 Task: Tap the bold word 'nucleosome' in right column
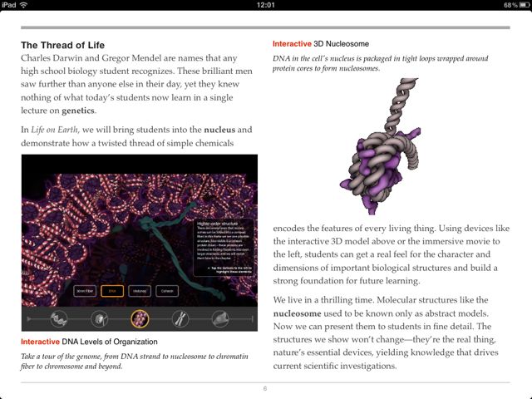[x=298, y=313]
